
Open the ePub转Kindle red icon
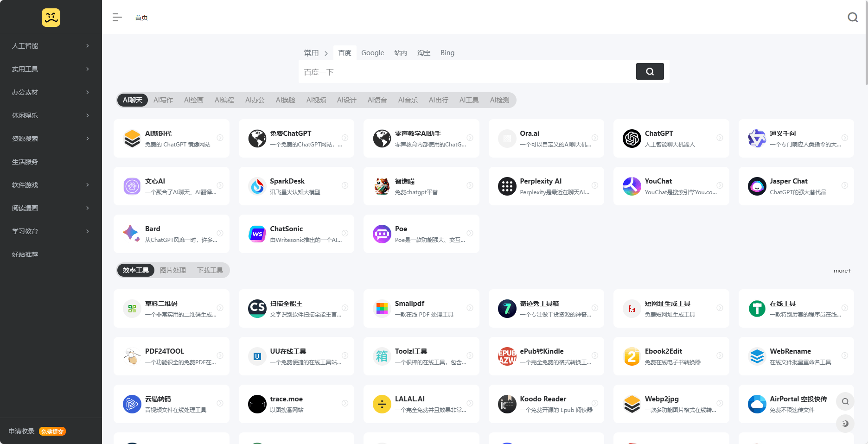coord(507,356)
